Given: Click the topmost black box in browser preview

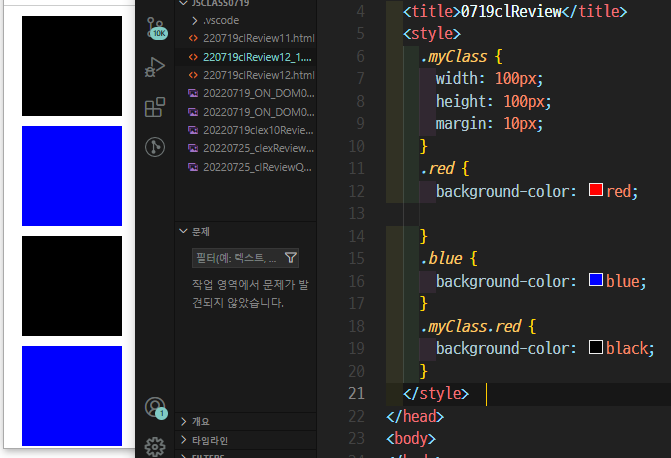Looking at the screenshot, I should 72,66.
